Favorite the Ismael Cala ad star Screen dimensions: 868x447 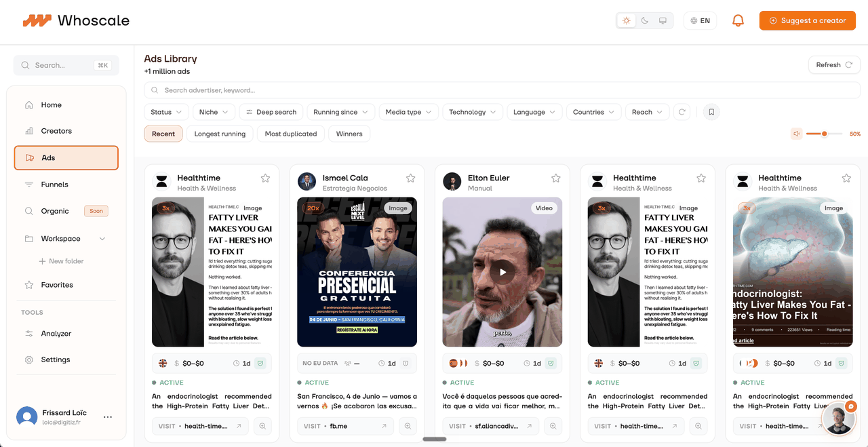tap(410, 178)
